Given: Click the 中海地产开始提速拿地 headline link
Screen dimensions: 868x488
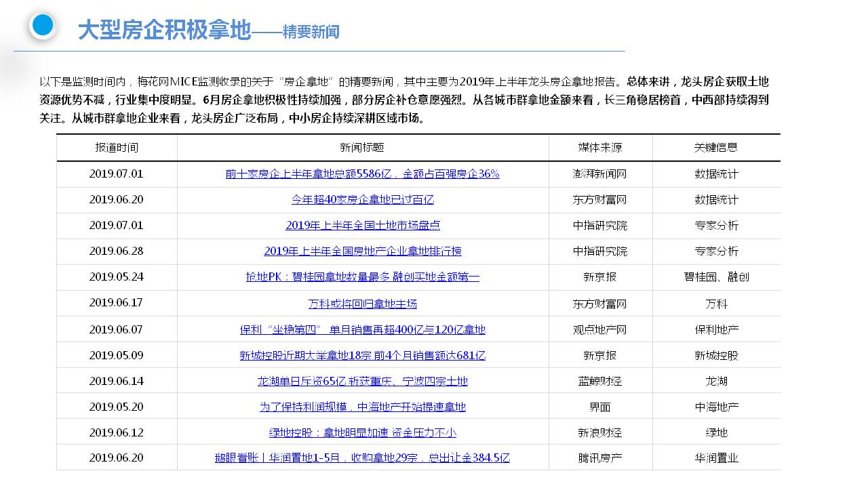Looking at the screenshot, I should click(x=362, y=407).
